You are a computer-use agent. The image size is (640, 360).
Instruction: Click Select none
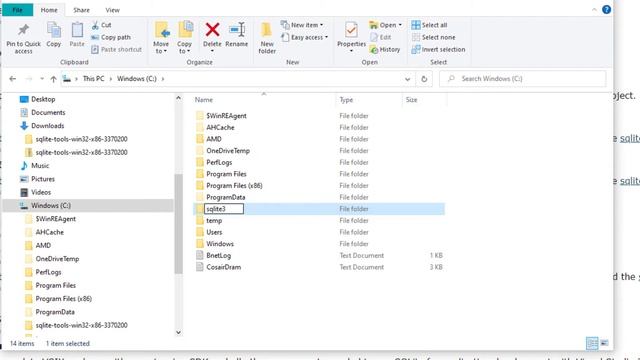click(x=433, y=37)
